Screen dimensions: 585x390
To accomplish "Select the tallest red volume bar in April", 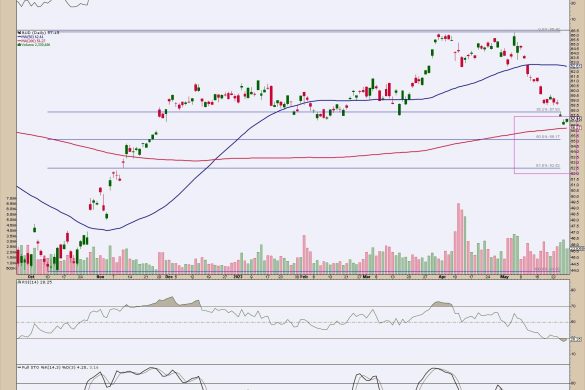I will pos(459,238).
